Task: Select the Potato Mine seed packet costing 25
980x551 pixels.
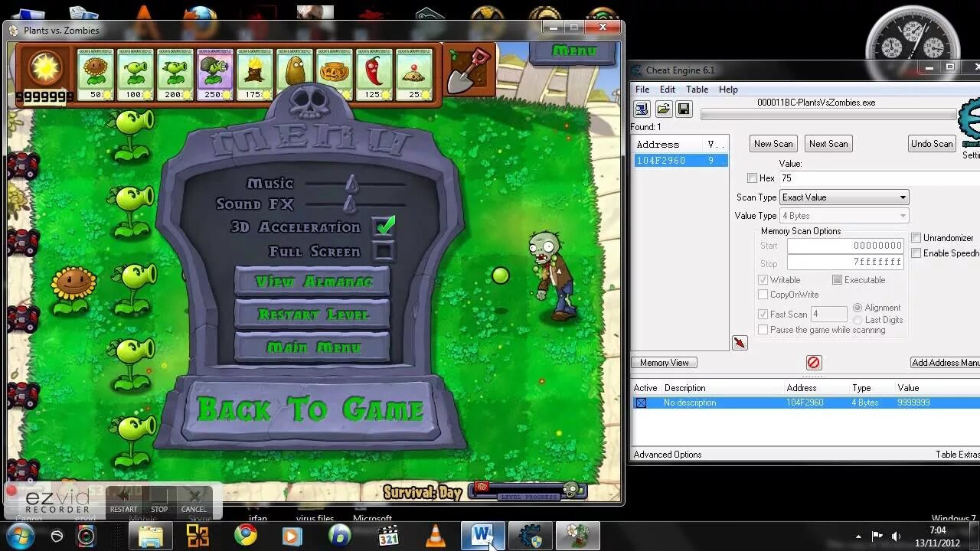Action: click(x=413, y=74)
